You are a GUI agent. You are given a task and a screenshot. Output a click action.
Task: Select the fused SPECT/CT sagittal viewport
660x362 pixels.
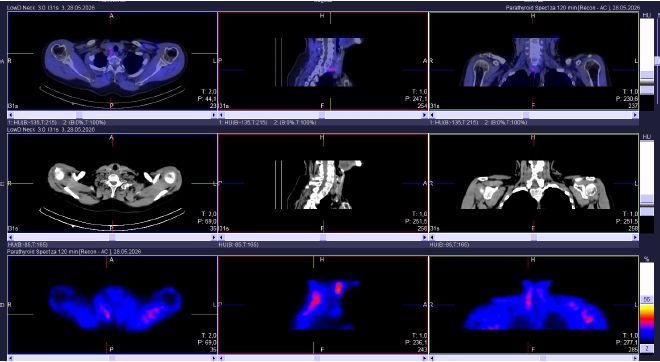[x=323, y=61]
